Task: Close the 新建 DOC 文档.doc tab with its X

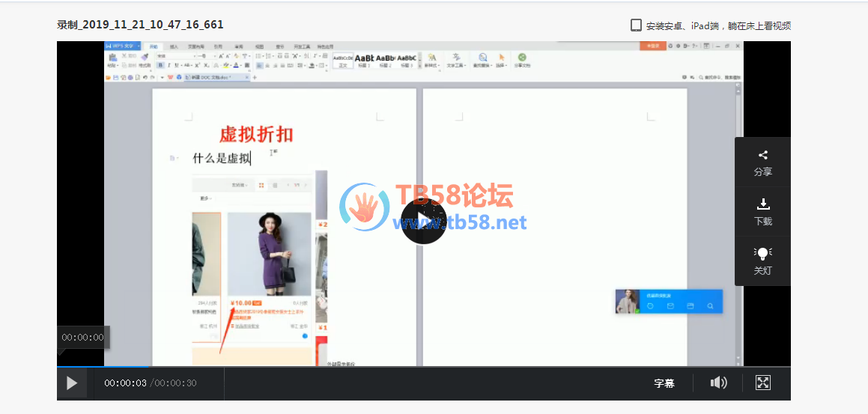Action: click(247, 78)
